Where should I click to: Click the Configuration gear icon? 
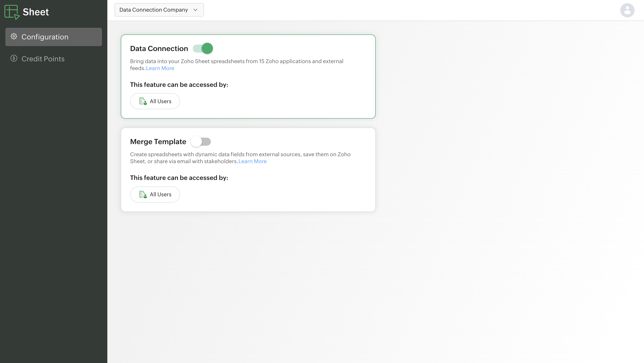click(x=14, y=36)
